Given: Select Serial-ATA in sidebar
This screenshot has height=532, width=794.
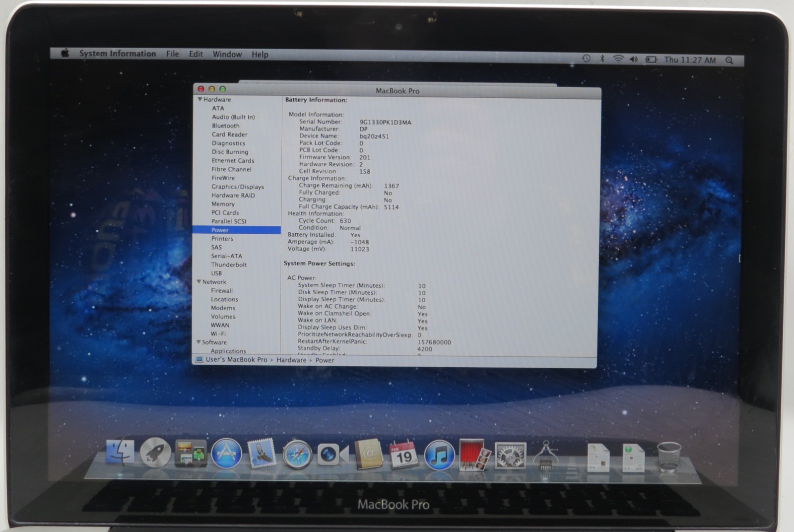Looking at the screenshot, I should (226, 256).
